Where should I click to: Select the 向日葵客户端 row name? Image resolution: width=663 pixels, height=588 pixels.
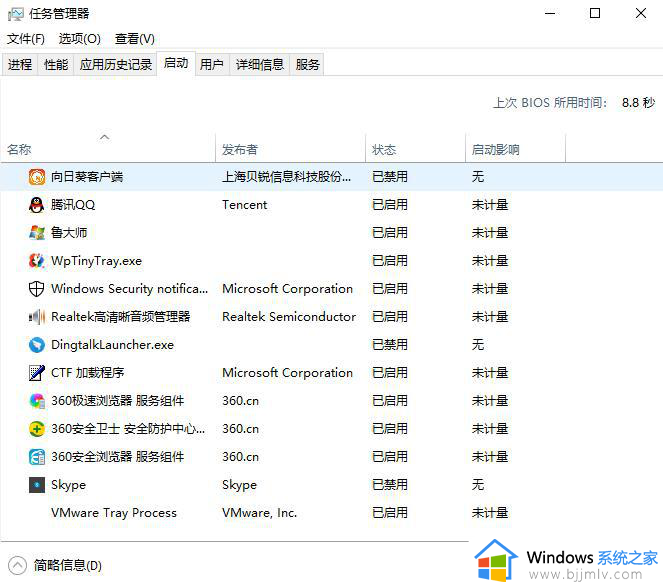pos(87,177)
